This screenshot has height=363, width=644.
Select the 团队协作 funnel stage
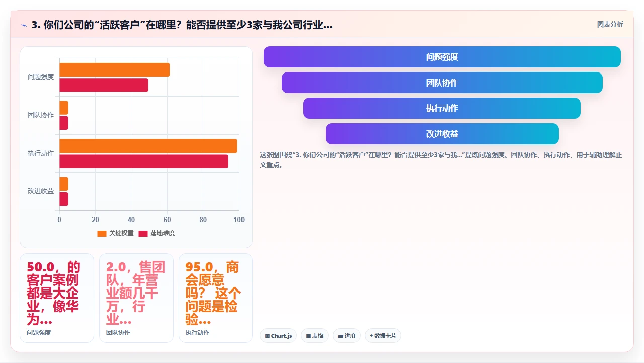[442, 83]
